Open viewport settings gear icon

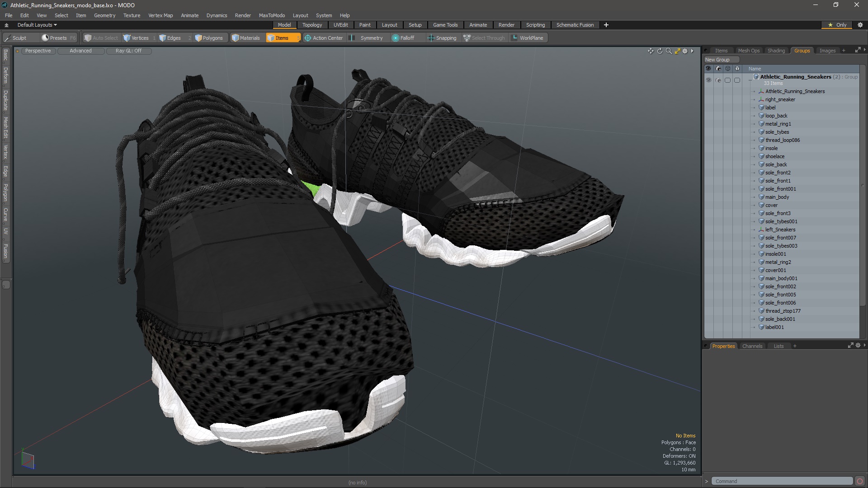pos(685,51)
